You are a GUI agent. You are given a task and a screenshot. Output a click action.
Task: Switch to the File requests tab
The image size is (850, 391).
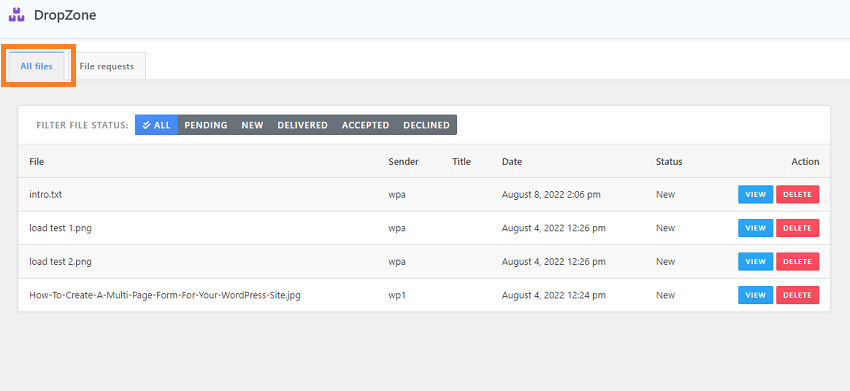pyautogui.click(x=106, y=66)
